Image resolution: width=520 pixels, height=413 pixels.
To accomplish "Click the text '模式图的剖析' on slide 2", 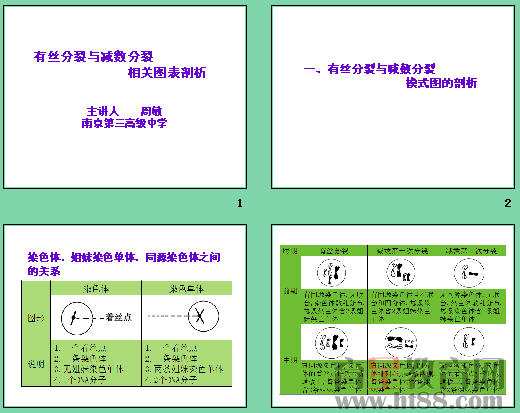I will [441, 83].
